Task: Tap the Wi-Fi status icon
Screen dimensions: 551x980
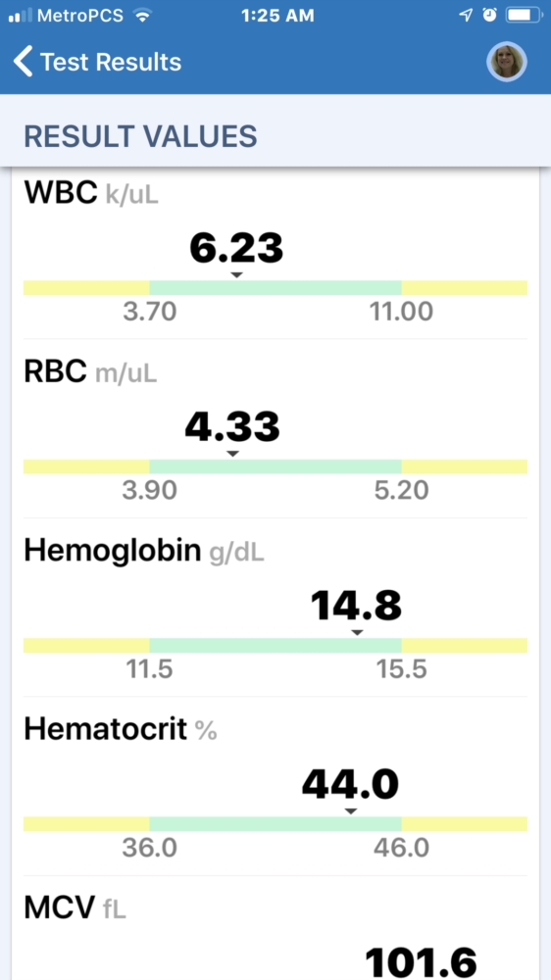Action: 143,16
